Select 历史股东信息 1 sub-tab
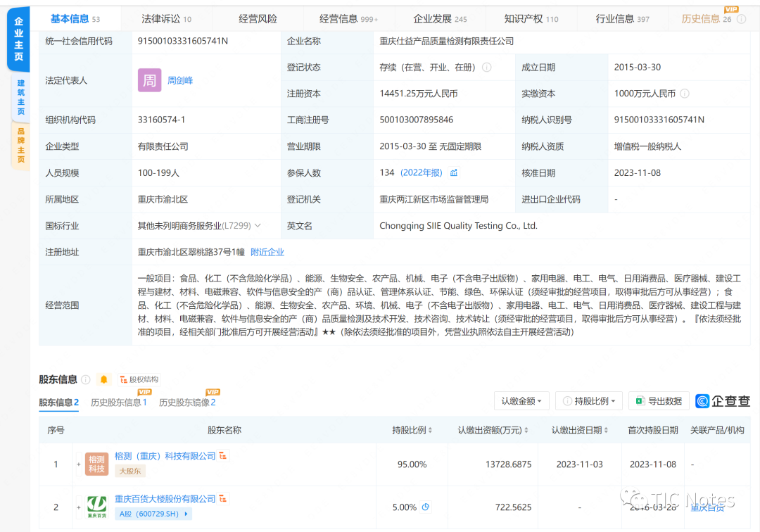 [119, 402]
